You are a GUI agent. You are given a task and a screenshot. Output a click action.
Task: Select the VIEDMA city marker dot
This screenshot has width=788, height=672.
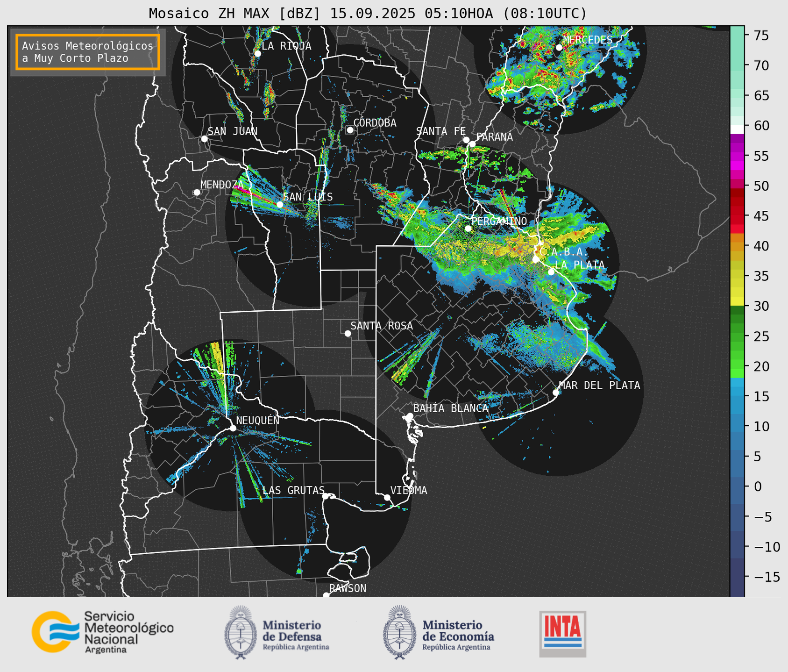pos(387,497)
